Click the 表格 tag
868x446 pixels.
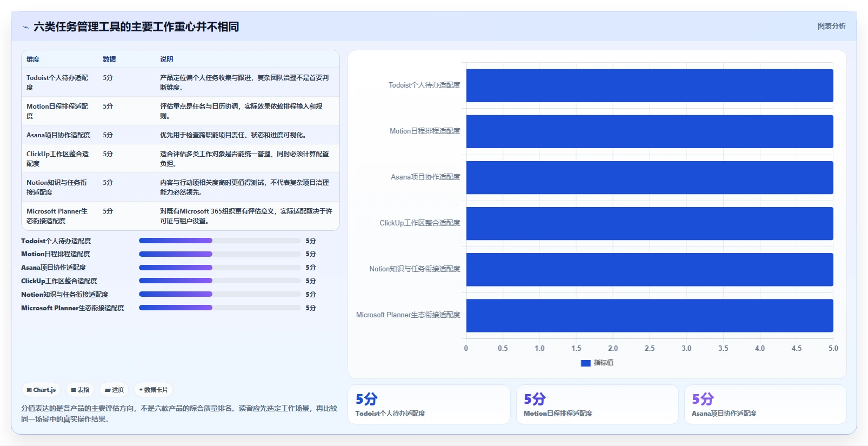pyautogui.click(x=81, y=390)
